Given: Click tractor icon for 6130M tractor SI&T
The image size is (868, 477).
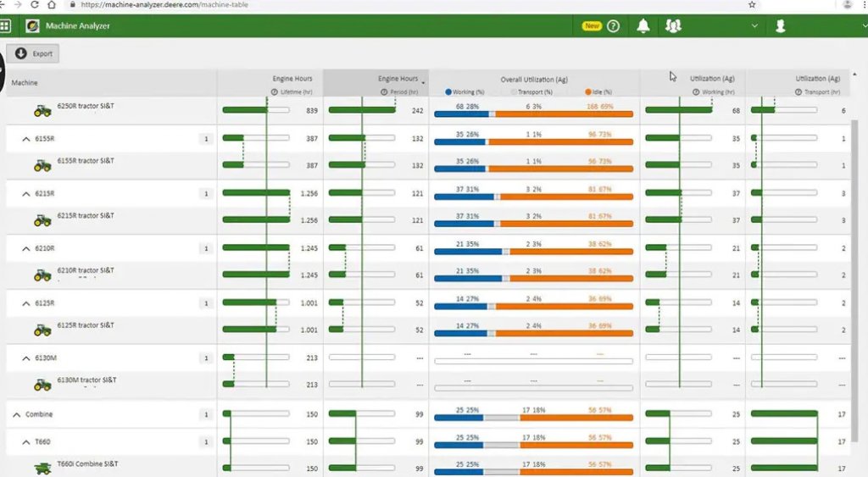Looking at the screenshot, I should (x=42, y=385).
